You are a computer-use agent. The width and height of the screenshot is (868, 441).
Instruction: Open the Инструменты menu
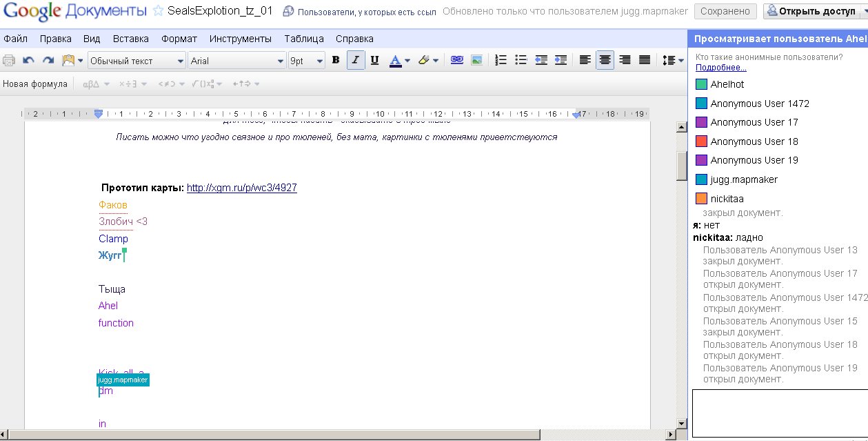coord(241,39)
